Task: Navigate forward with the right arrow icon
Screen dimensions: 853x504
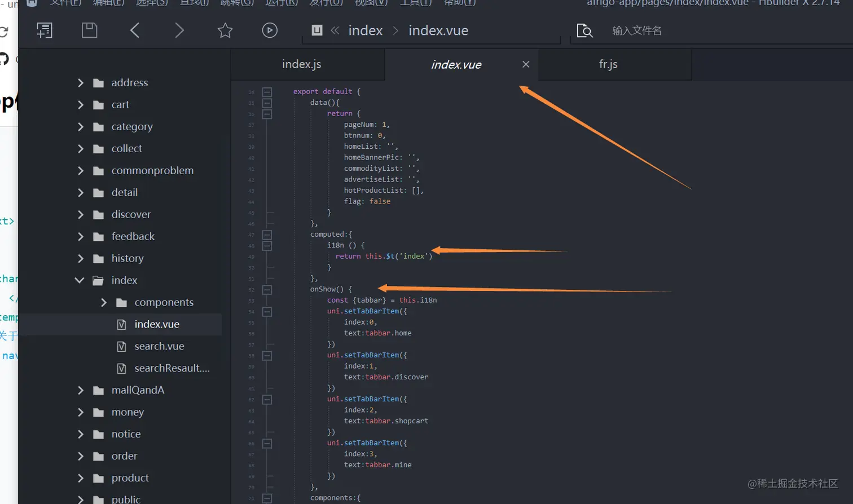Action: [179, 30]
